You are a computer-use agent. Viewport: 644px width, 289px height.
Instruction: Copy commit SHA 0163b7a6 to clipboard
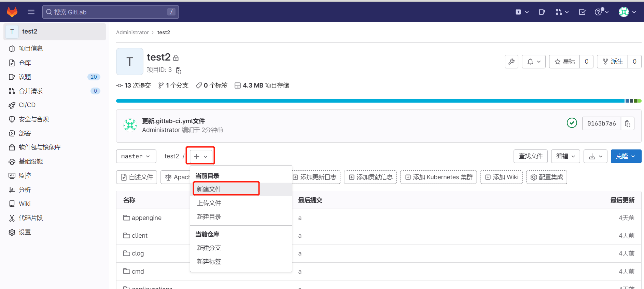point(627,123)
